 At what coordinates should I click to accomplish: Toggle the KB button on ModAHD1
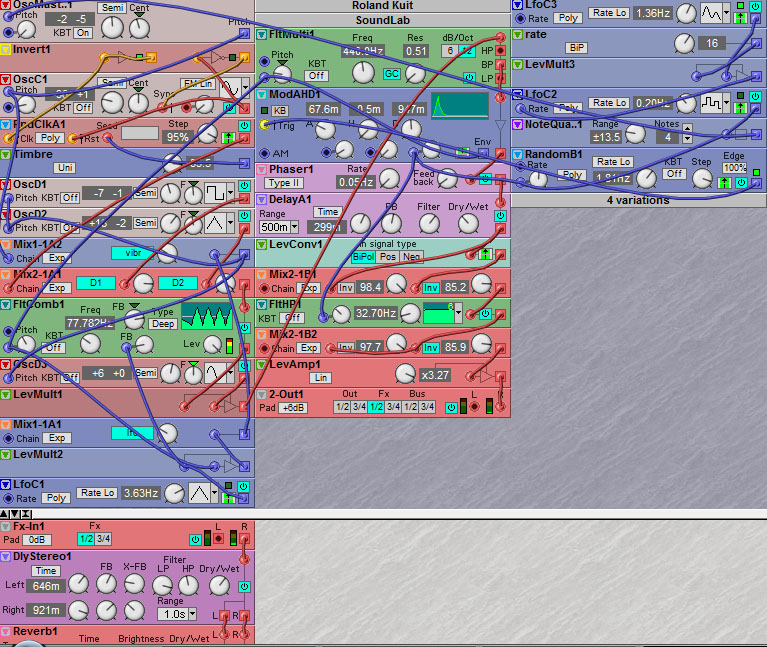coord(280,109)
